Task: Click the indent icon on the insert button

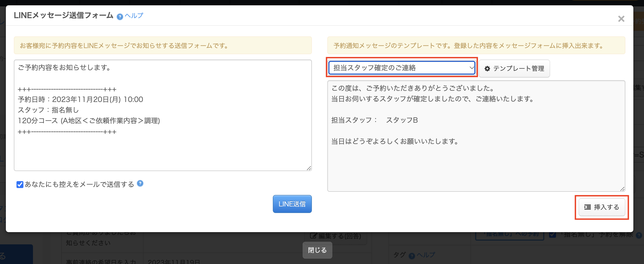Action: (x=587, y=207)
